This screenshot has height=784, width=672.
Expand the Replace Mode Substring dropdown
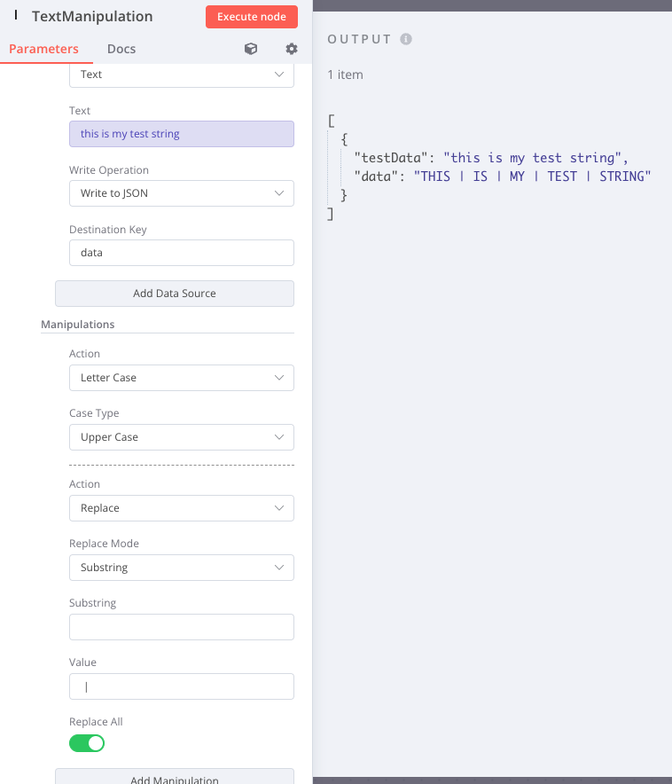coord(182,568)
